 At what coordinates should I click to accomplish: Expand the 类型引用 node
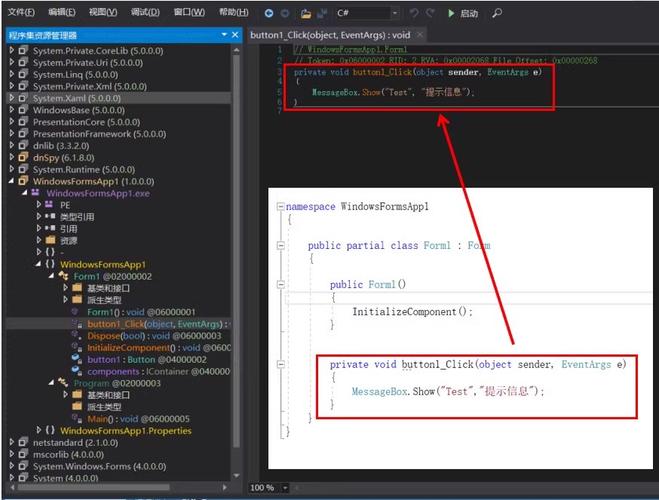[x=39, y=217]
